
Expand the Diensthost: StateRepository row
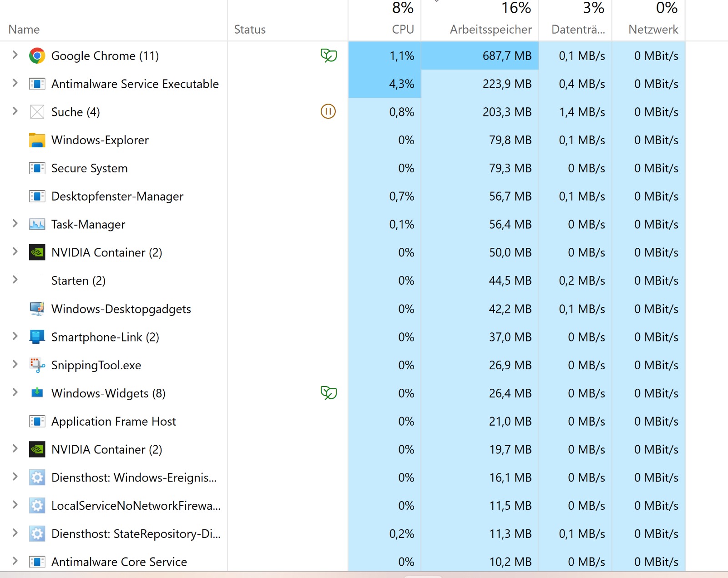pos(15,533)
